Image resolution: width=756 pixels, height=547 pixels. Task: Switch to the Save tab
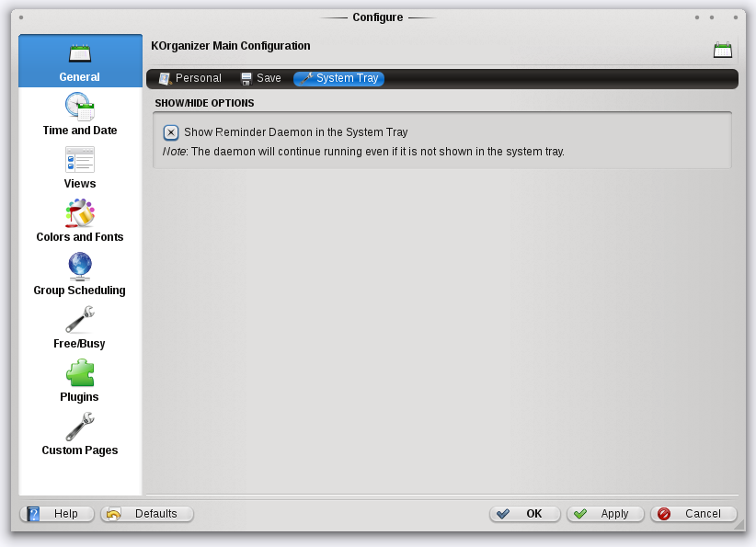pos(261,78)
